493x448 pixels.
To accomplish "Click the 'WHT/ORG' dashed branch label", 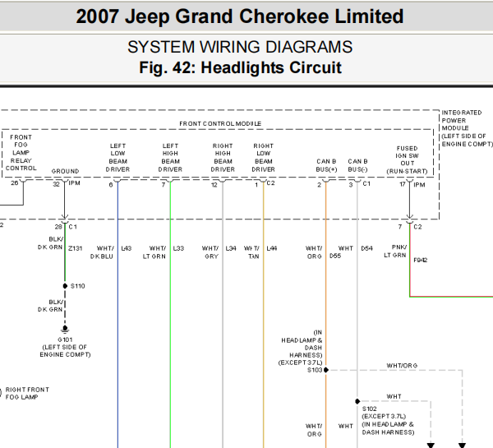I will 402,365.
